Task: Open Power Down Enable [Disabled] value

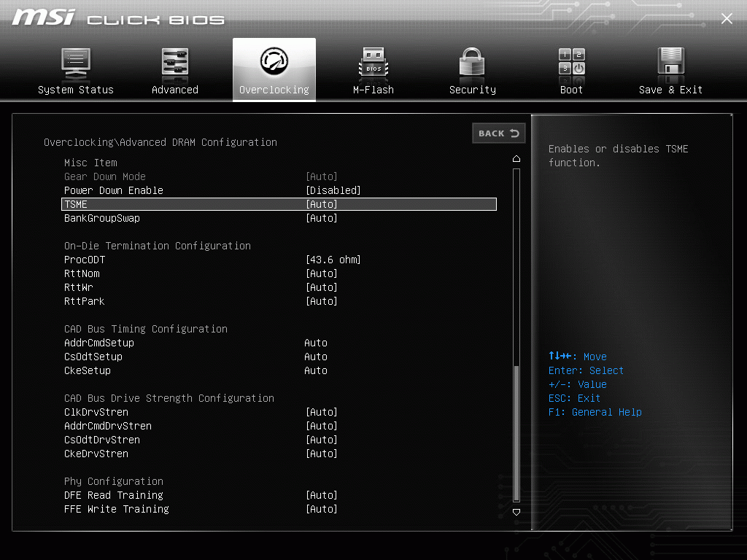Action: [333, 190]
